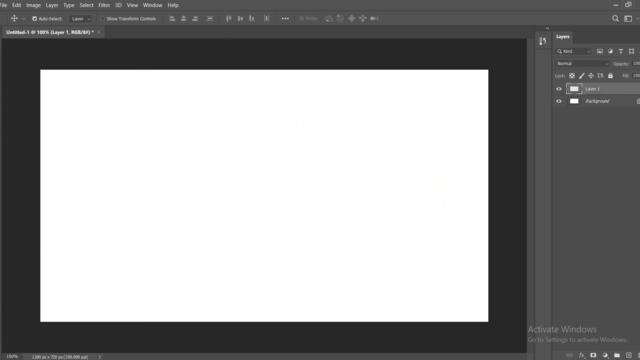Screen dimensions: 640x360
Task: Open the Kind layer filter dropdown
Action: 573,51
